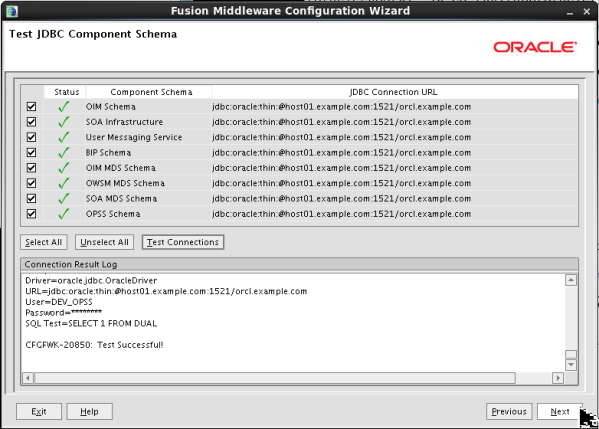Proceed with the Next button
The height and width of the screenshot is (429, 599).
coord(560,411)
